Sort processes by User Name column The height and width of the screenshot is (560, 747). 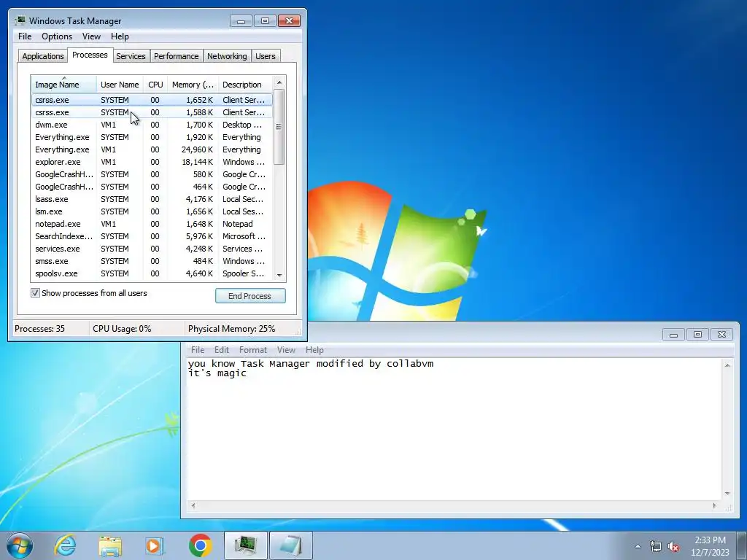120,85
